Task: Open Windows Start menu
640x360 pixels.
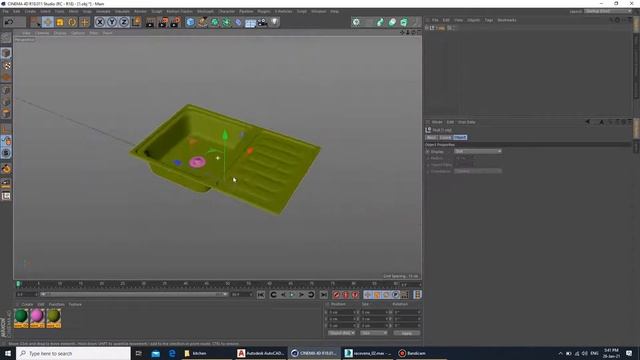Action: [8, 353]
